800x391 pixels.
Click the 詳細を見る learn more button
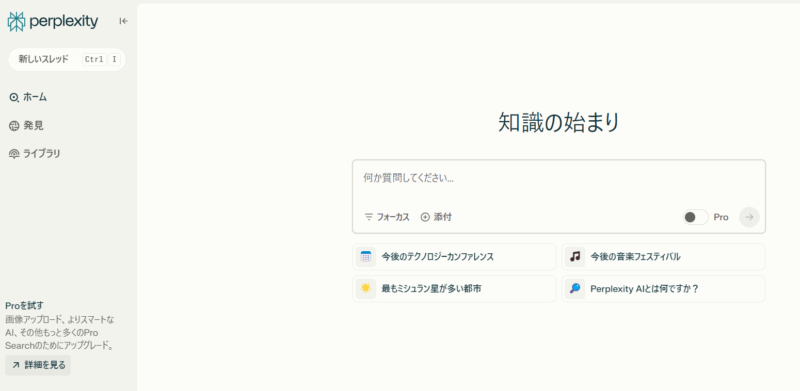tap(38, 365)
